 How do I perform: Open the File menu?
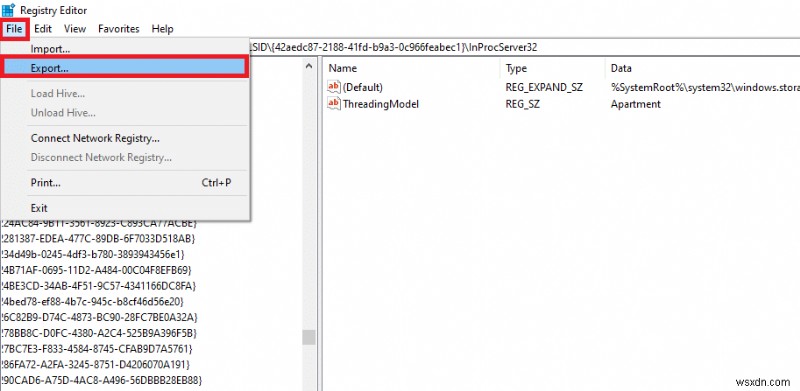(14, 29)
